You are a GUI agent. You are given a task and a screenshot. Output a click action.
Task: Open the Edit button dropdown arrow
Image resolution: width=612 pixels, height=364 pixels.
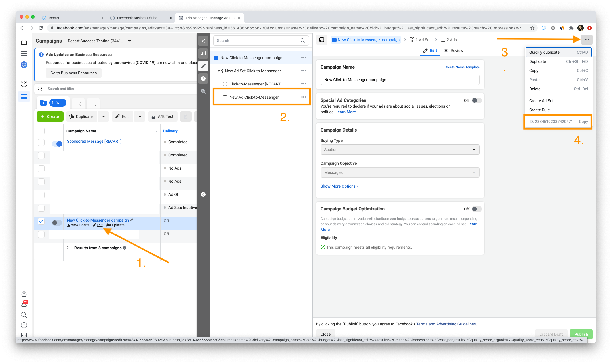pos(140,116)
